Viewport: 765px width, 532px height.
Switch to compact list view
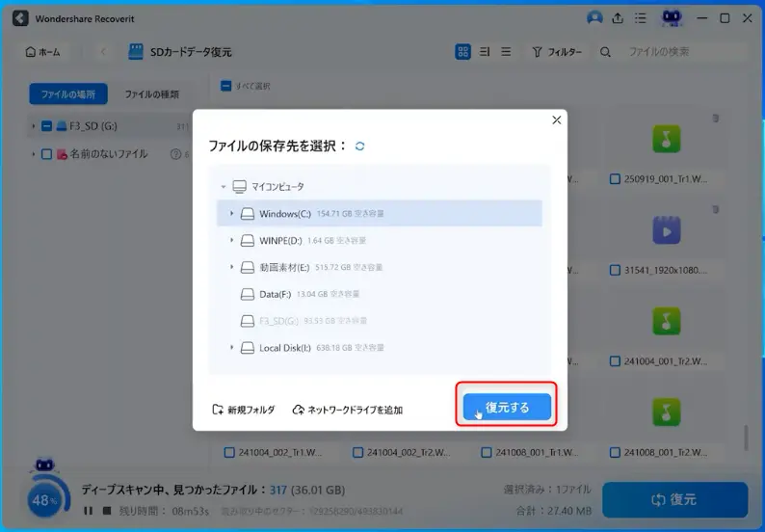coord(506,52)
